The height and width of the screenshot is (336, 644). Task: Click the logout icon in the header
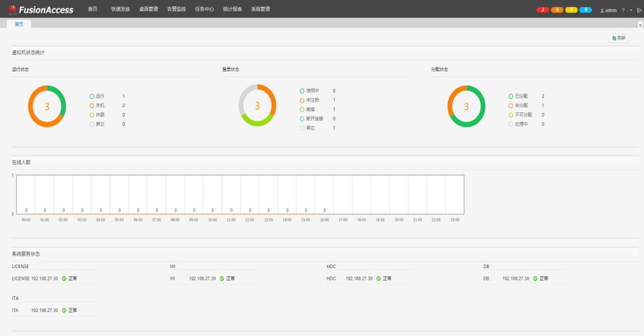(638, 10)
